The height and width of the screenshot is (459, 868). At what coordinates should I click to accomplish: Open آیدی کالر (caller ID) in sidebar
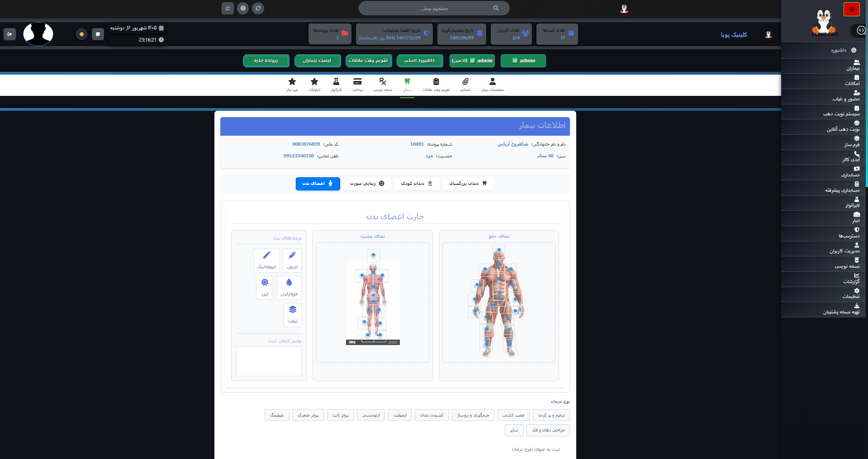pos(823,157)
